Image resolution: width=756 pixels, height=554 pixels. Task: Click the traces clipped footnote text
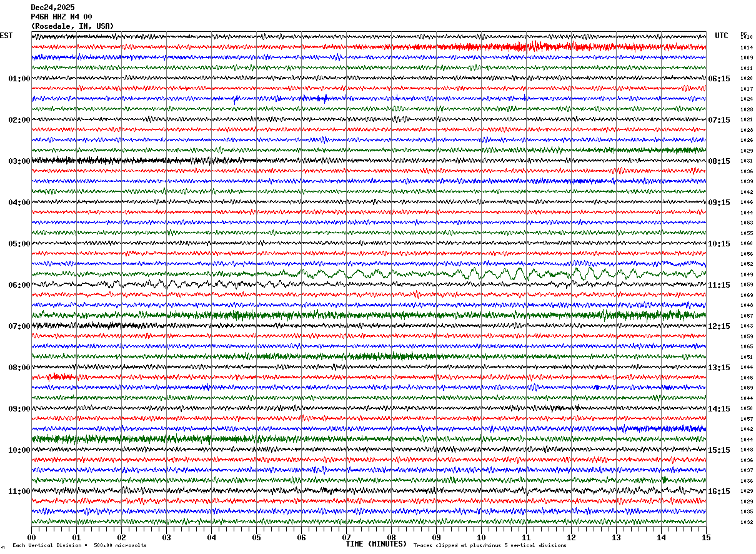490,545
